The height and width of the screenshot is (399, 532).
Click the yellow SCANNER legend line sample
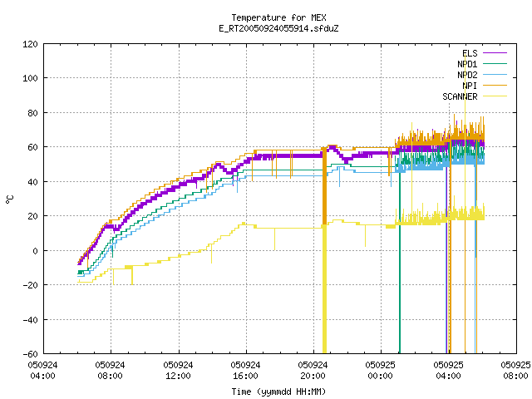coord(495,96)
